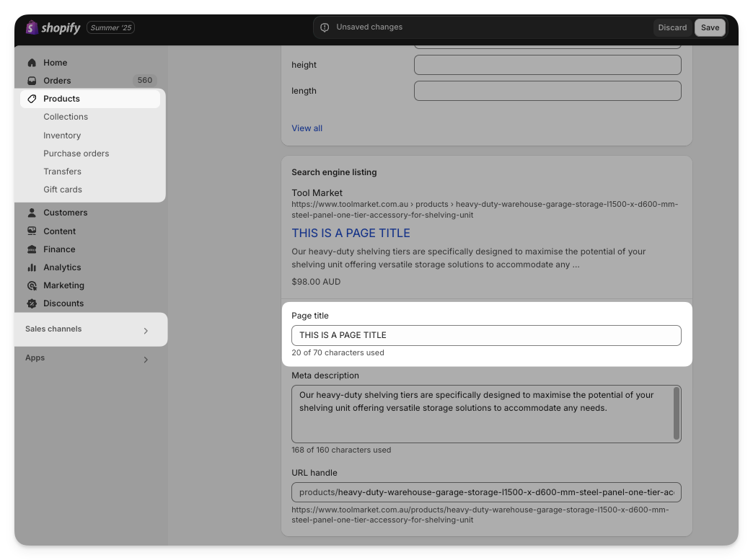The height and width of the screenshot is (560, 753).
Task: Click the Discounts badge icon
Action: (x=32, y=303)
